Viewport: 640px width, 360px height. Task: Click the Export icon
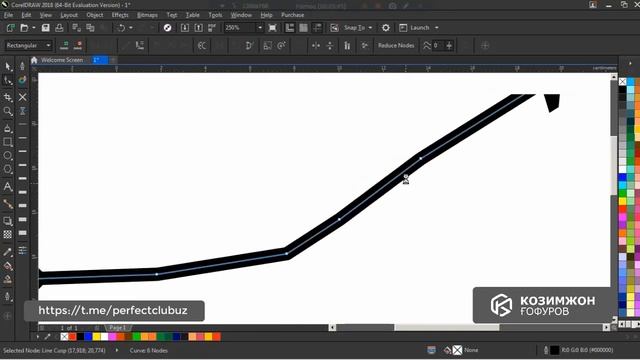click(198, 28)
